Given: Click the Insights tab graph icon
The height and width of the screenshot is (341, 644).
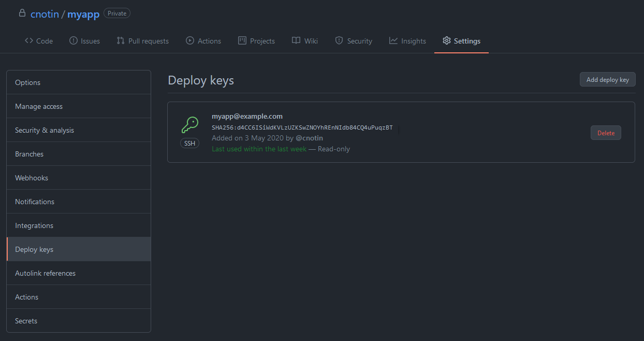Looking at the screenshot, I should pyautogui.click(x=393, y=40).
